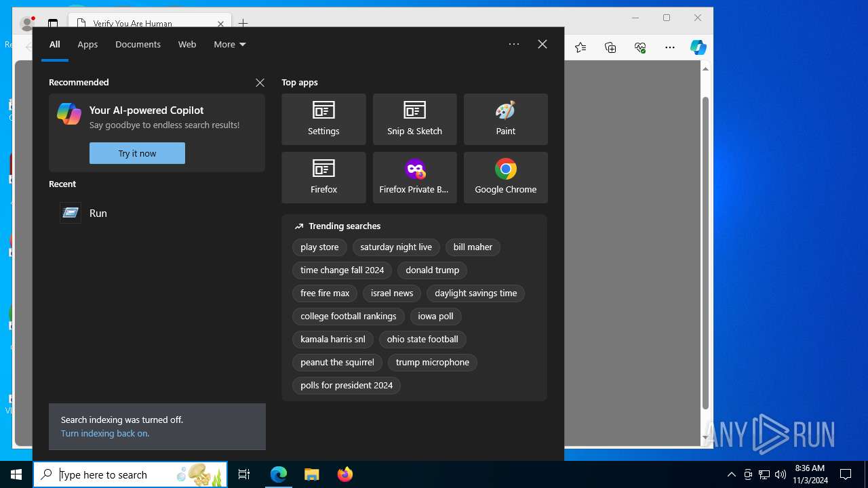Open Edge Collections icon
This screenshot has width=868, height=488.
coord(610,47)
